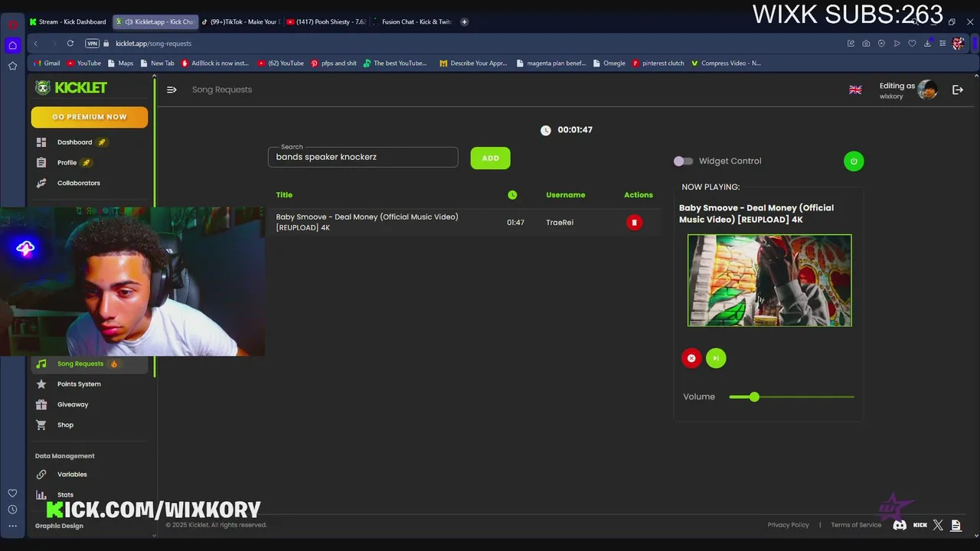Click the wixkory profile avatar

coord(927,90)
